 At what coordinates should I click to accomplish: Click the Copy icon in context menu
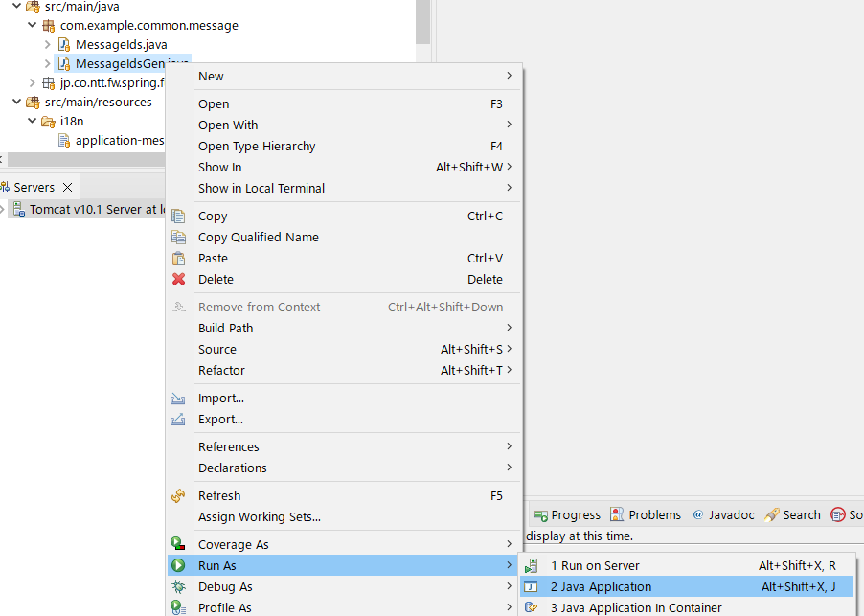[178, 217]
